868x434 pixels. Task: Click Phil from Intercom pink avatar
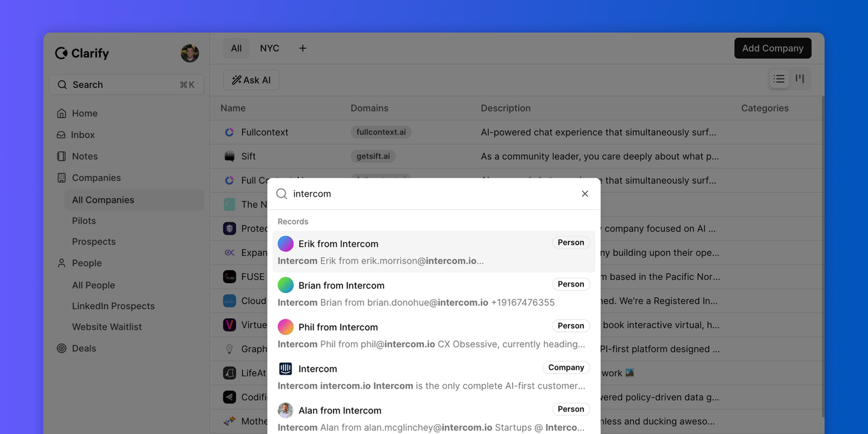[286, 327]
